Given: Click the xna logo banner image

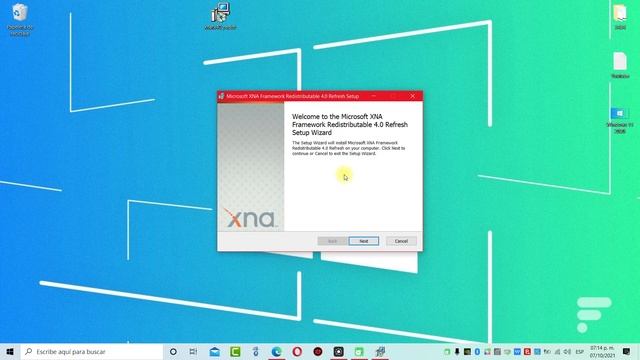Looking at the screenshot, I should point(251,167).
